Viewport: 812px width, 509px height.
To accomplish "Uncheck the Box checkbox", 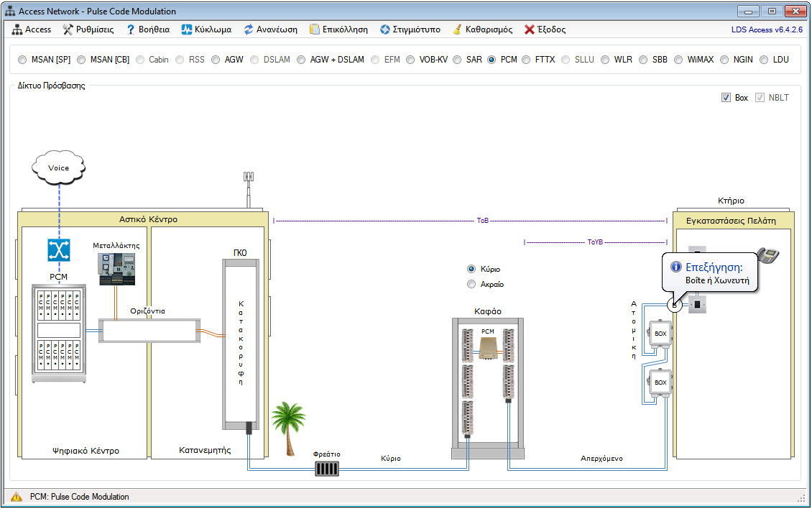I will tap(726, 98).
